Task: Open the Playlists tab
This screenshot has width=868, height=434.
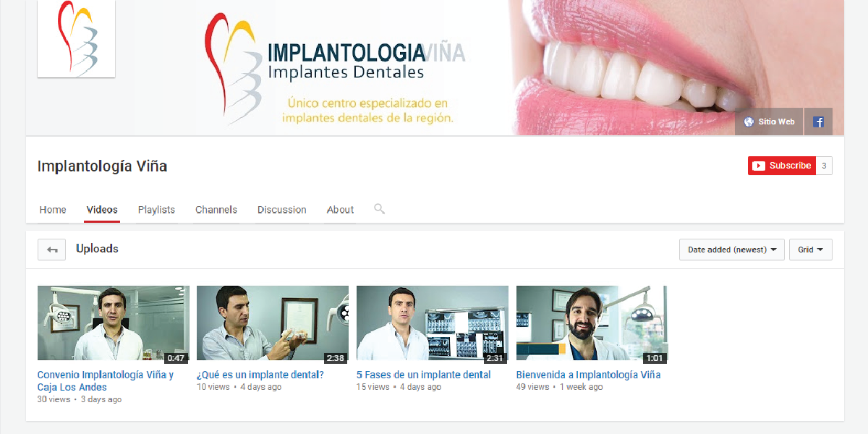Action: (156, 210)
